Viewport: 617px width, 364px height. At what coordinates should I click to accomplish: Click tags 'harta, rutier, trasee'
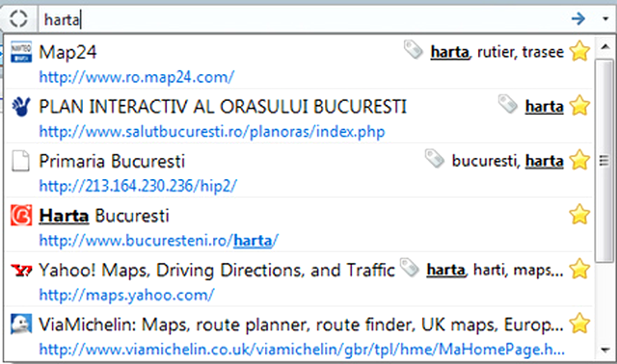coord(498,52)
